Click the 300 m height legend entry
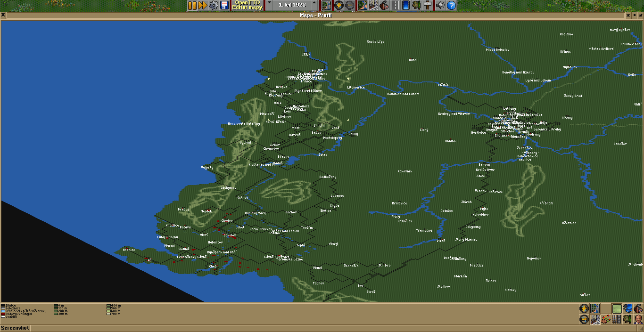 coord(61,314)
